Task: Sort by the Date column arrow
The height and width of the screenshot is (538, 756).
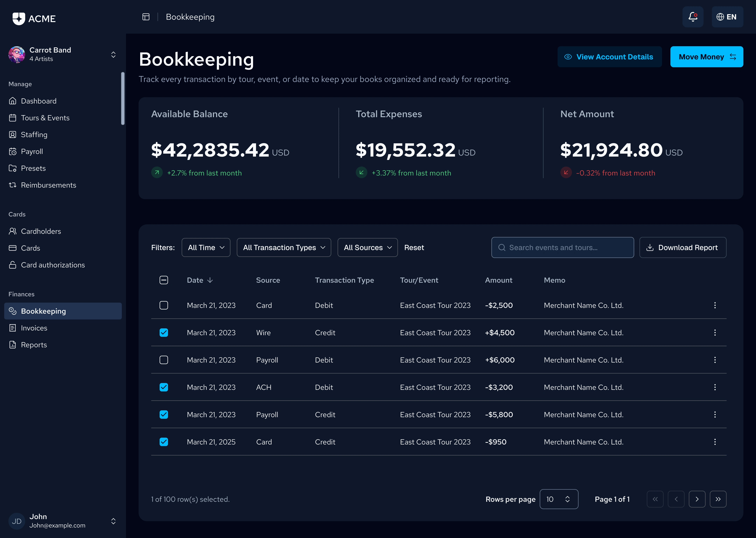Action: coord(210,280)
